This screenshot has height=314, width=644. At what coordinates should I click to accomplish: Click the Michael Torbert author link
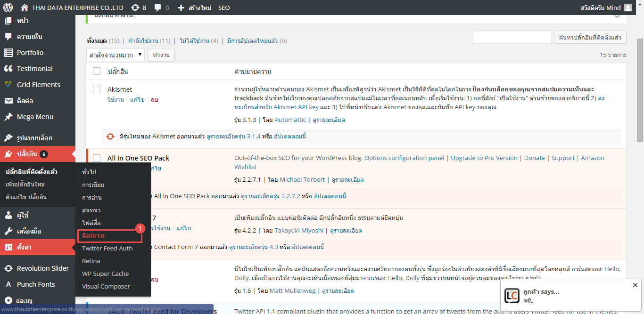(x=303, y=180)
